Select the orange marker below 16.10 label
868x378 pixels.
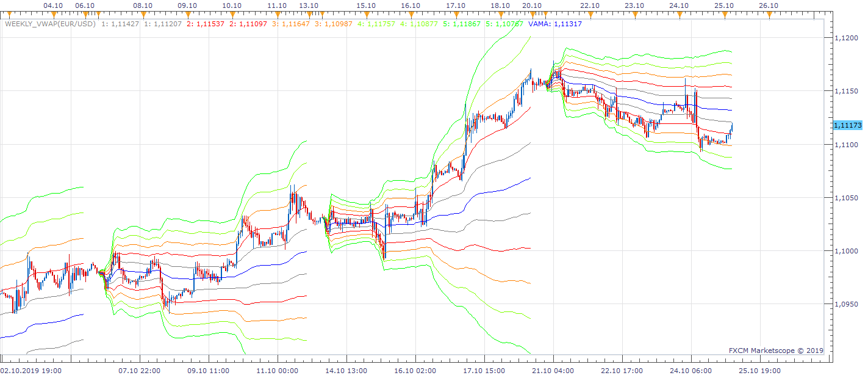point(411,13)
